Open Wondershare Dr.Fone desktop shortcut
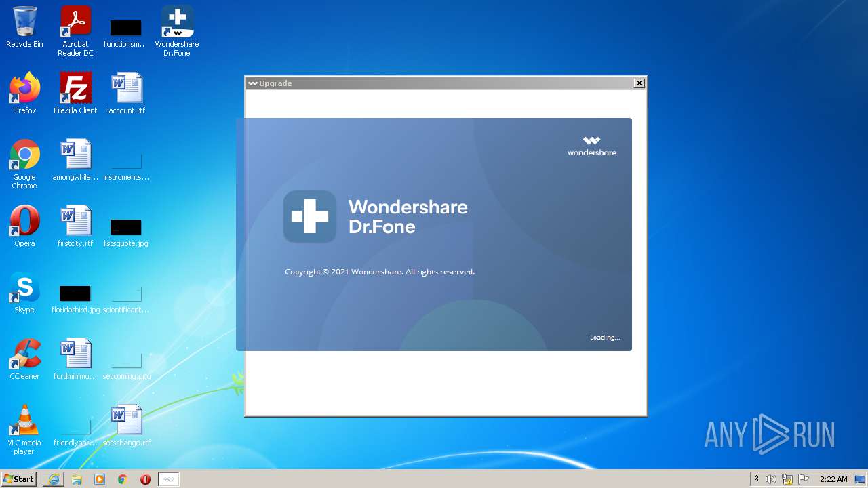Screen dimensions: 868x488 pyautogui.click(x=177, y=30)
